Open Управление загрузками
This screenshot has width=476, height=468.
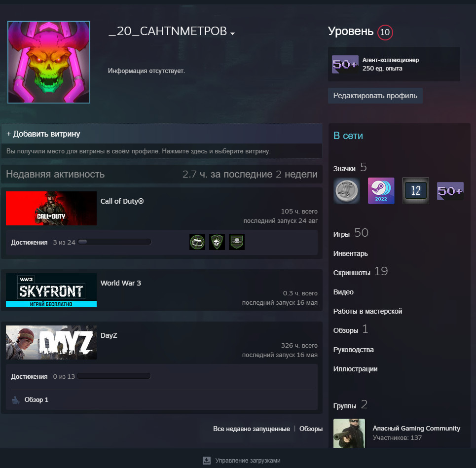[248, 461]
